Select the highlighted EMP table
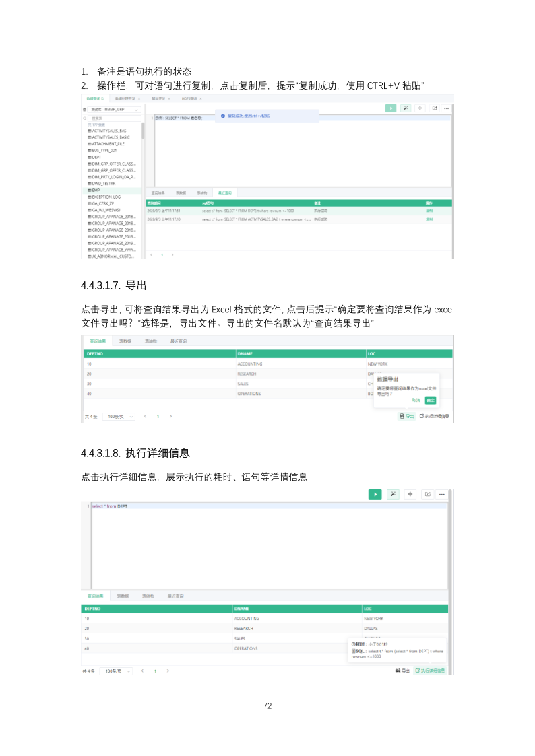This screenshot has width=535, height=756. tap(112, 191)
